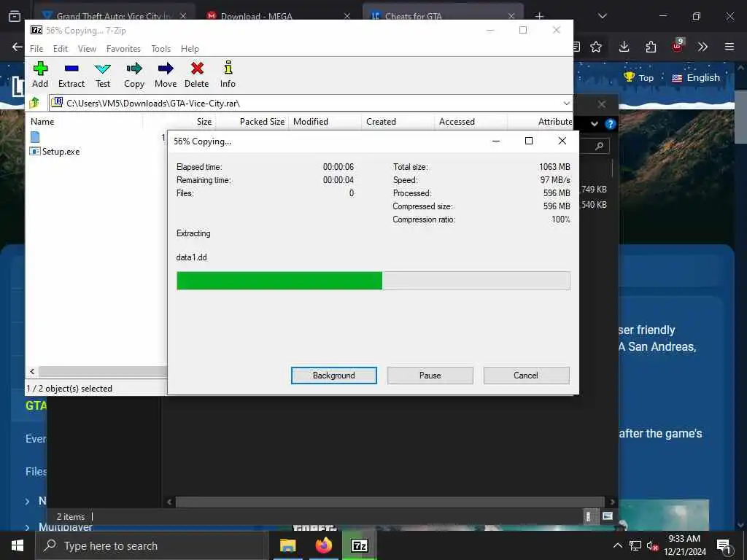Open File Explorer from taskbar
Screen dimensions: 747x560
coord(287,545)
